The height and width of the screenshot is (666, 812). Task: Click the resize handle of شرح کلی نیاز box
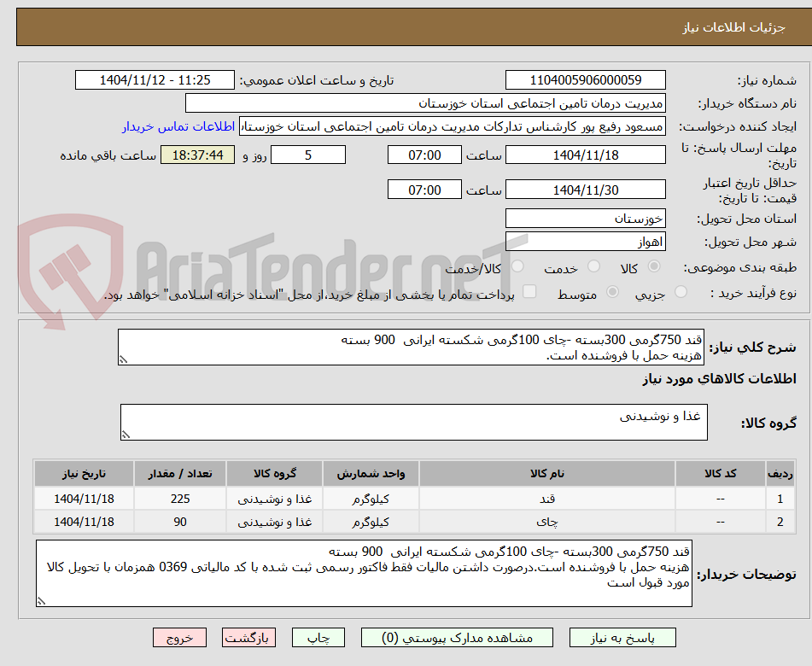point(123,359)
